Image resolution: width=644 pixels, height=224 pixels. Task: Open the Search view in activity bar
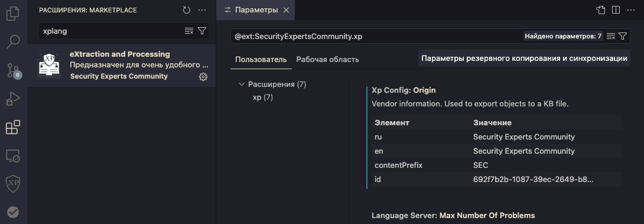[13, 41]
